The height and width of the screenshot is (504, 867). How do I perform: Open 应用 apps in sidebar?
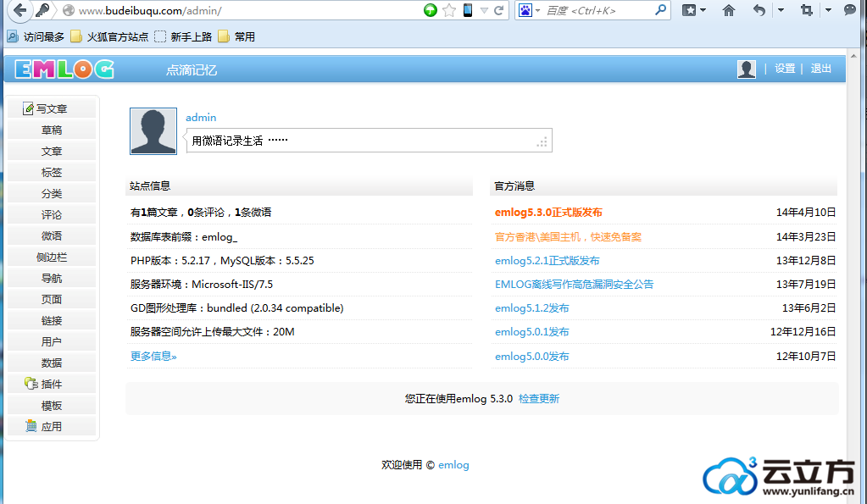click(52, 427)
